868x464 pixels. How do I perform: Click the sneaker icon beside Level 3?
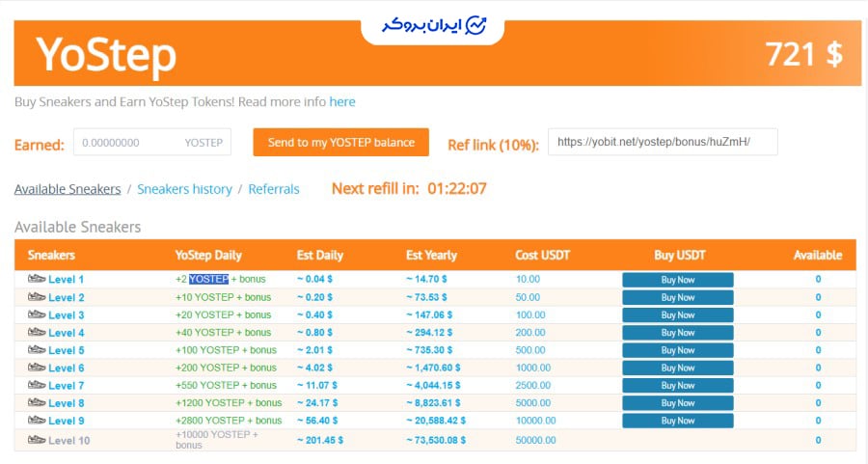(37, 314)
